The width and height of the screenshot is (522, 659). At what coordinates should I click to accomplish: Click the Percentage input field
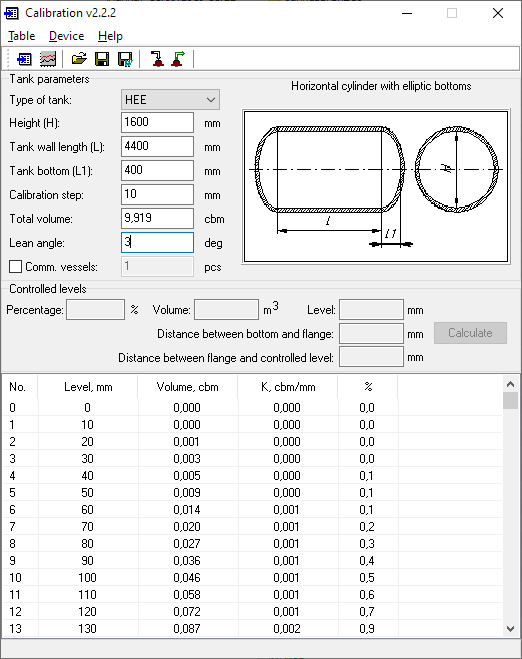tap(95, 310)
